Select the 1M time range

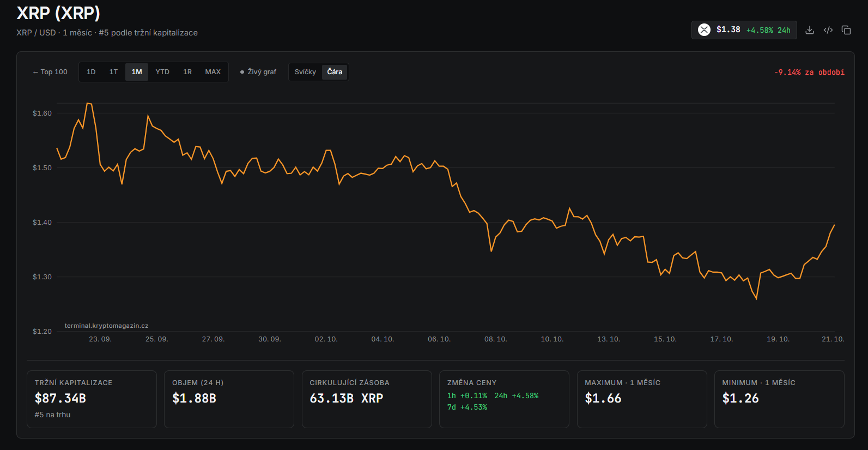coord(137,72)
